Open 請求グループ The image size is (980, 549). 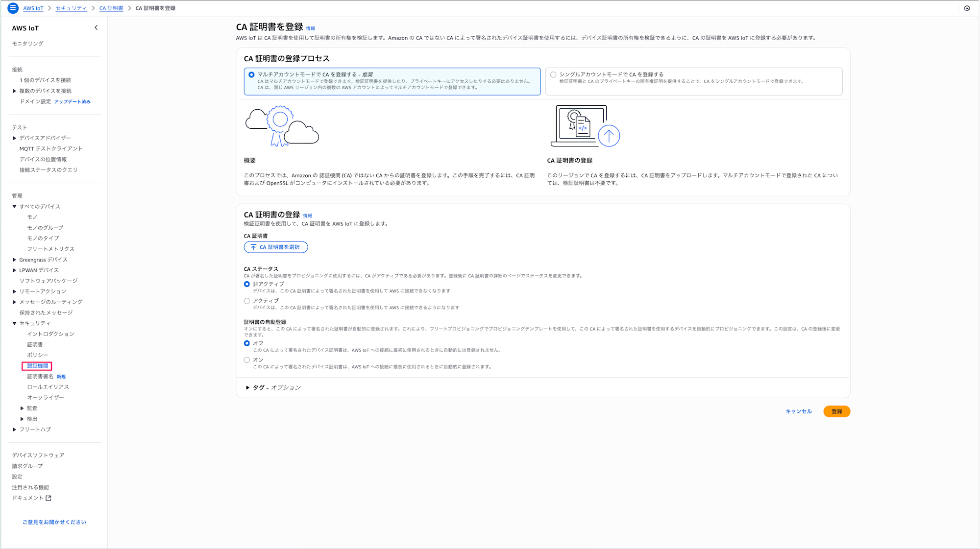(x=27, y=466)
